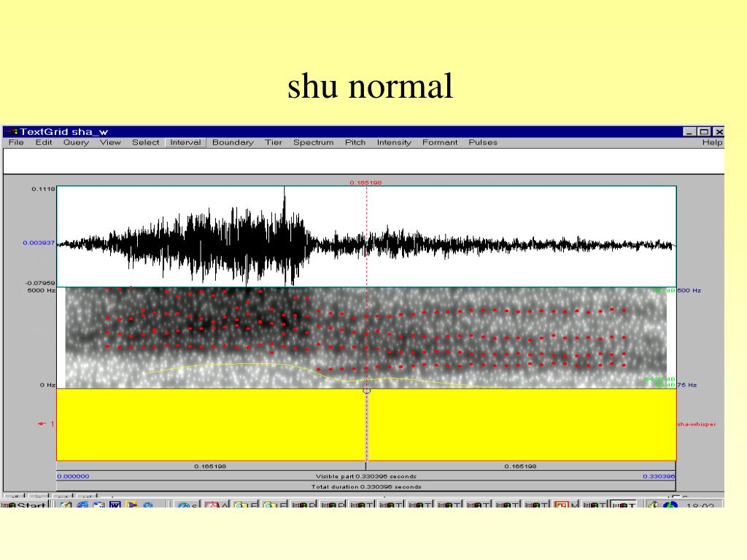Click the 500 Hz pitch ceiling label
Screen dimensions: 747x560
[x=689, y=290]
